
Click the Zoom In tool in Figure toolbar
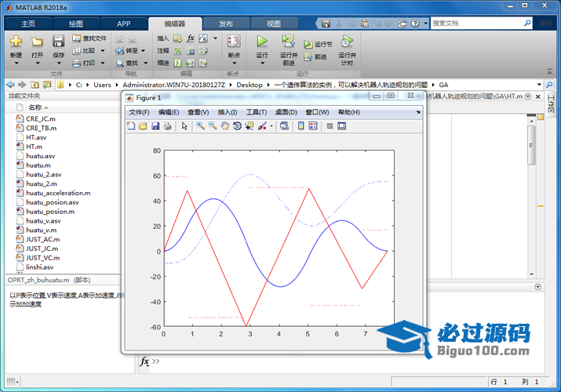pos(201,126)
